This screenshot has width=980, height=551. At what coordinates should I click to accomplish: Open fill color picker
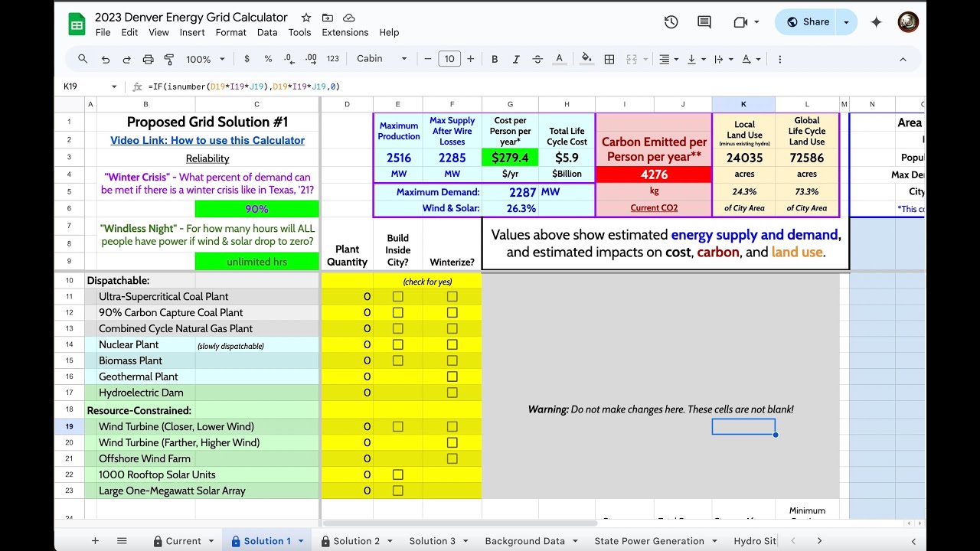(586, 59)
